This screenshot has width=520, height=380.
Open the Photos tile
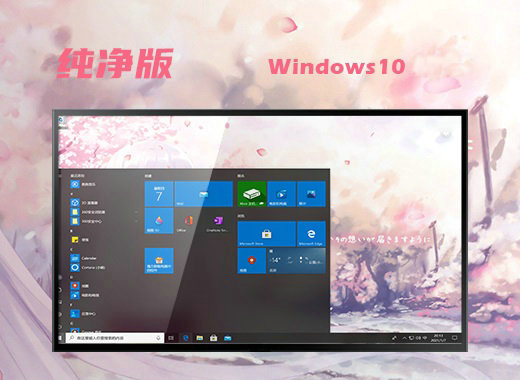point(311,194)
